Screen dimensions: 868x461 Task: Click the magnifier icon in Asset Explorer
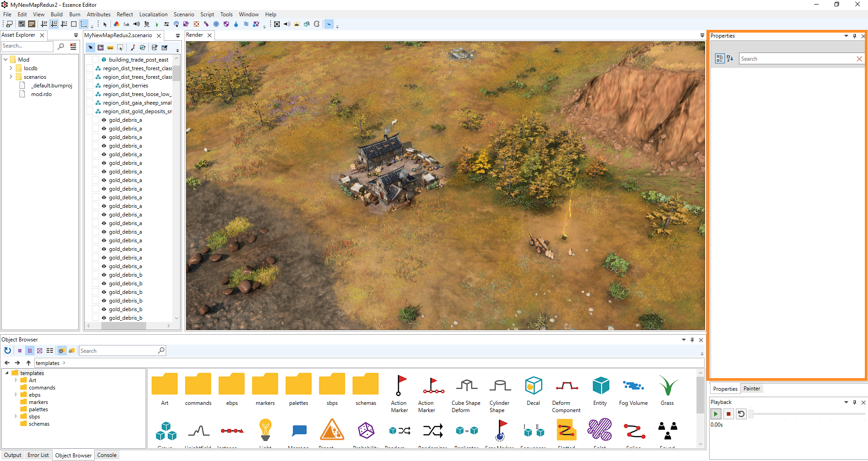[x=61, y=46]
